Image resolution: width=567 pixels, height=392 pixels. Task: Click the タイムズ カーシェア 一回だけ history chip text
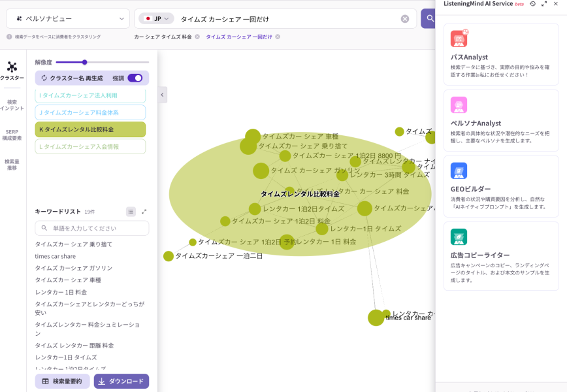238,37
